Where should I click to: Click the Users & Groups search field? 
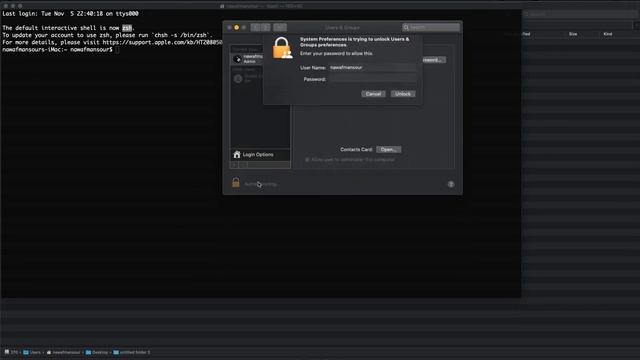[431, 27]
